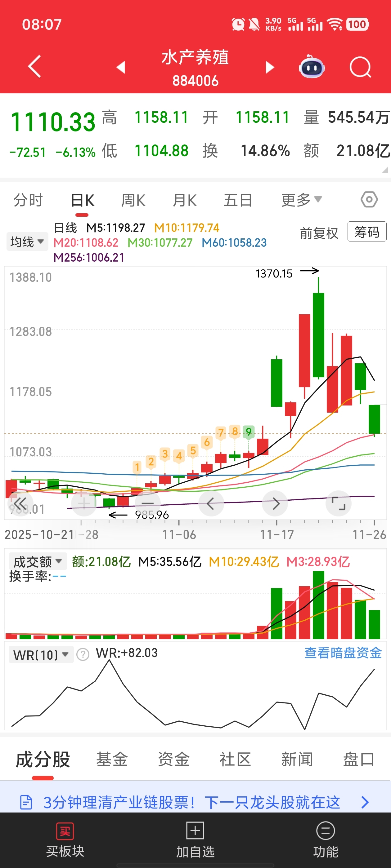Tap M60:1058.23 moving average label
The width and height of the screenshot is (391, 868).
[234, 243]
